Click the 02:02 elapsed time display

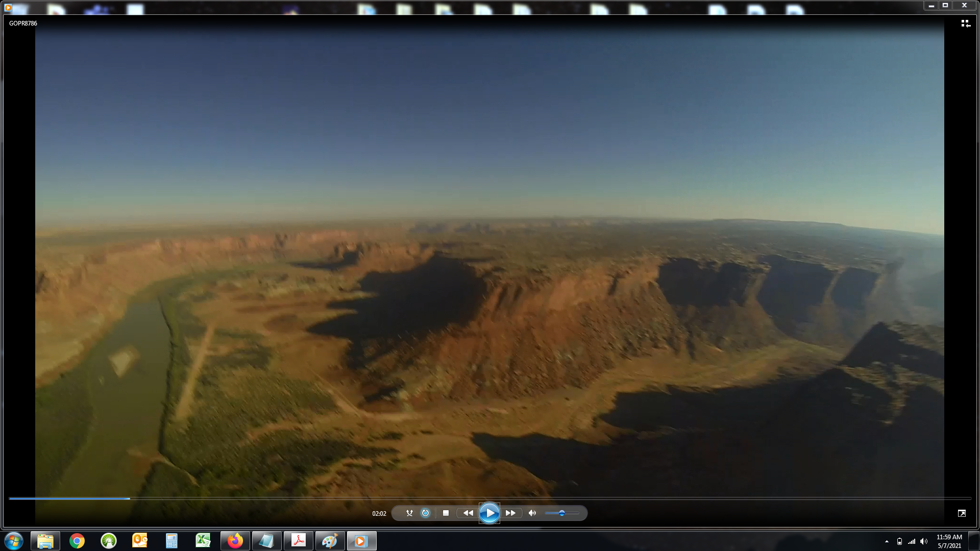point(379,514)
